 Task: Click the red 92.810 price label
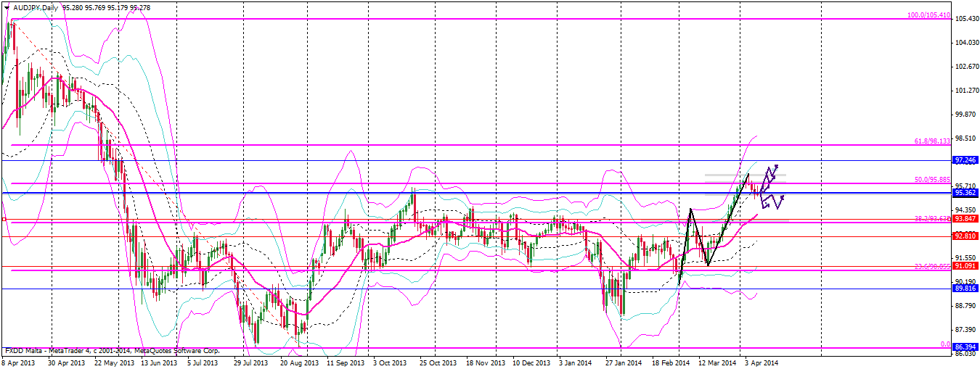[965, 236]
